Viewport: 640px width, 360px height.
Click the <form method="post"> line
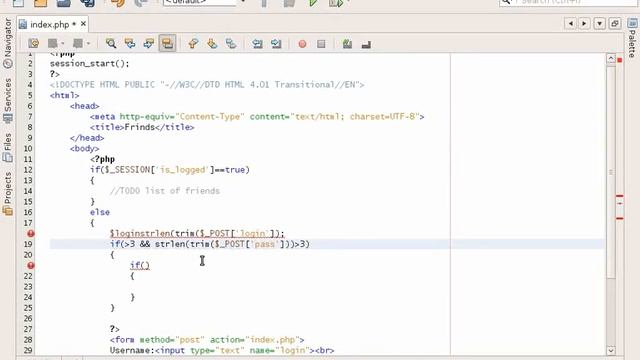(207, 340)
